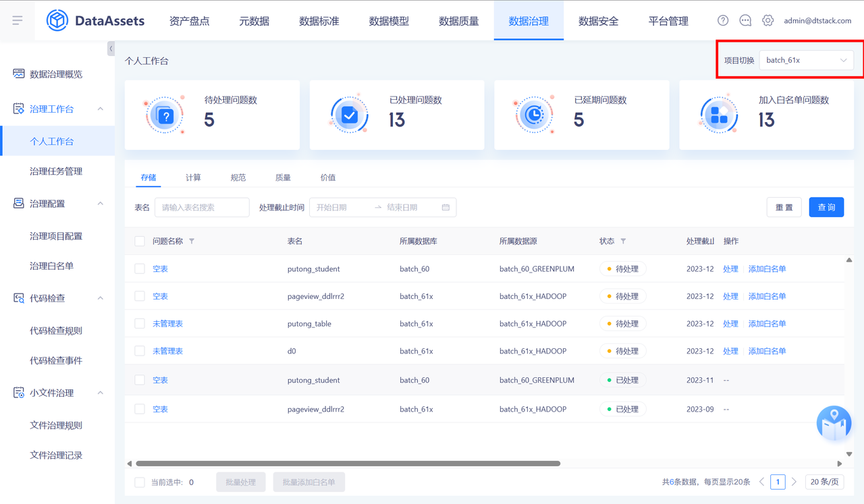Screen dimensions: 864x504
Task: Switch to the 质量 tab
Action: [283, 177]
